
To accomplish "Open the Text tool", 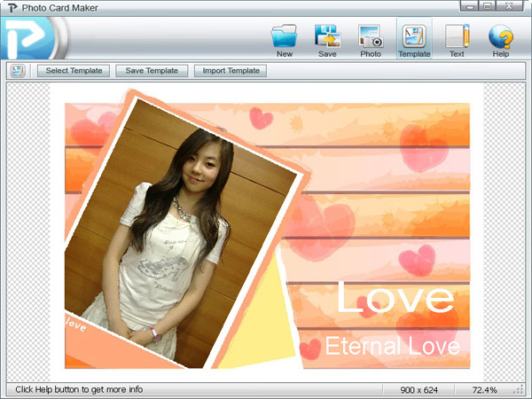I will pos(457,36).
